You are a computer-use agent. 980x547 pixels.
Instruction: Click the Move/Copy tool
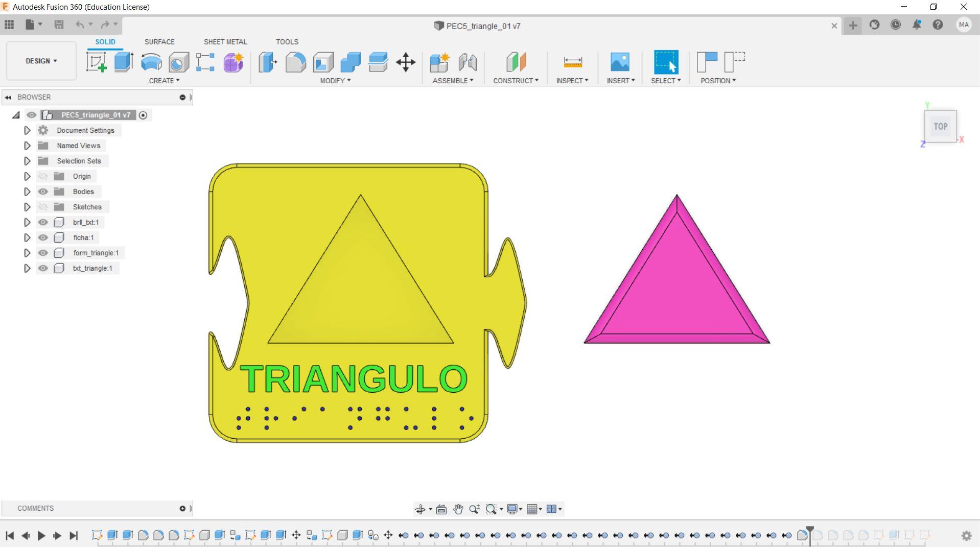coord(405,62)
